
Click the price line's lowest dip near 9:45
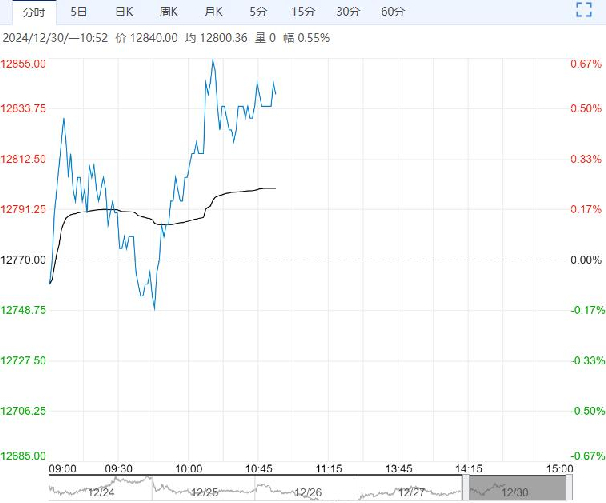pyautogui.click(x=154, y=308)
